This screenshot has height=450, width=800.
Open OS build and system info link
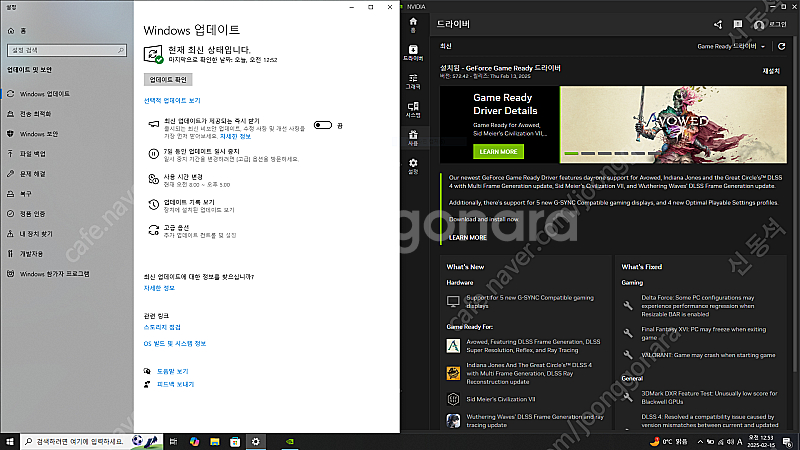pyautogui.click(x=174, y=344)
